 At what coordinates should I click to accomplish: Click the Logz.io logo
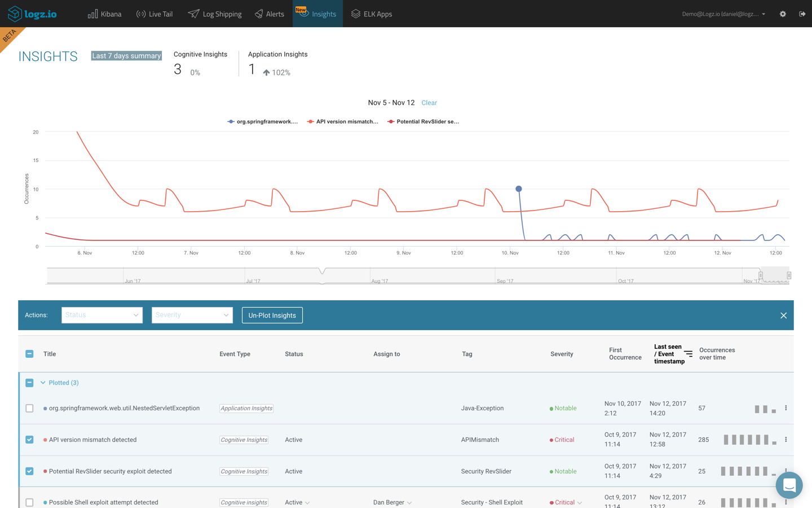click(32, 14)
